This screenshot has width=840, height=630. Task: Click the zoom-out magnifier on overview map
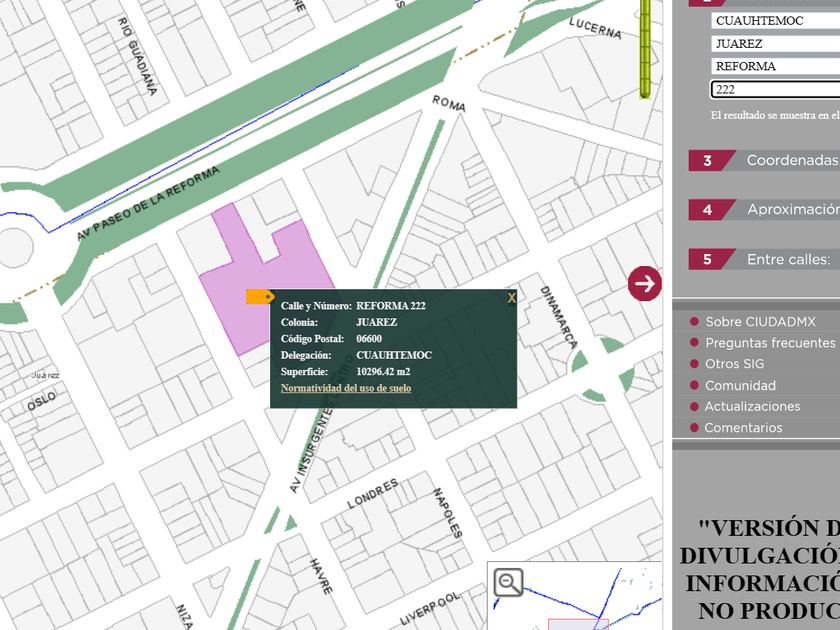[x=508, y=583]
